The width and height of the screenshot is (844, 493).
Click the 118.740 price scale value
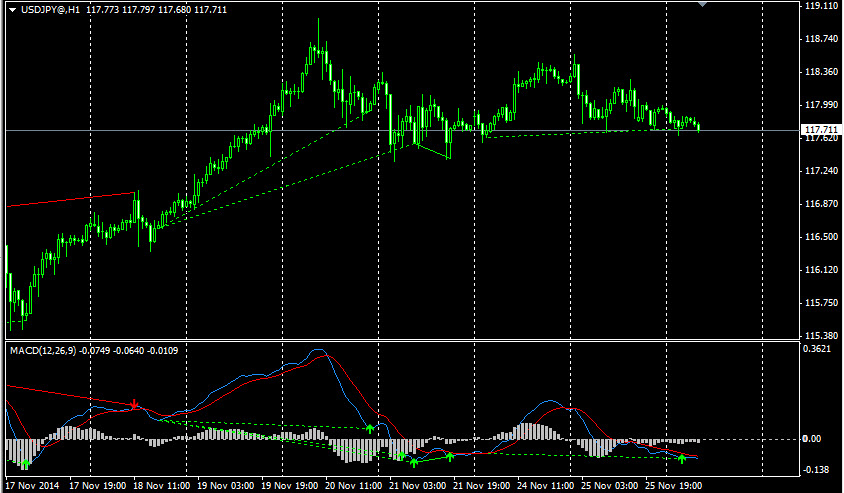(820, 39)
